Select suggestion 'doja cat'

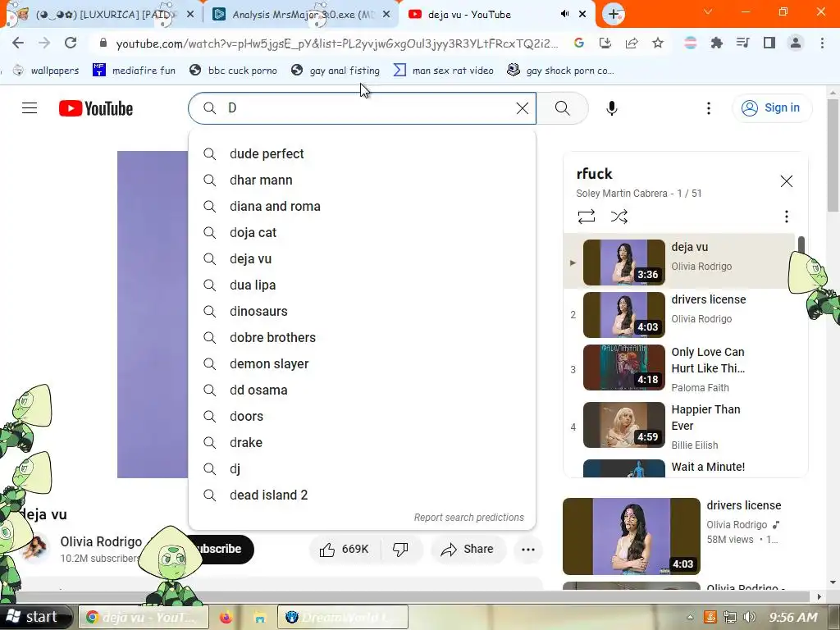pyautogui.click(x=362, y=232)
